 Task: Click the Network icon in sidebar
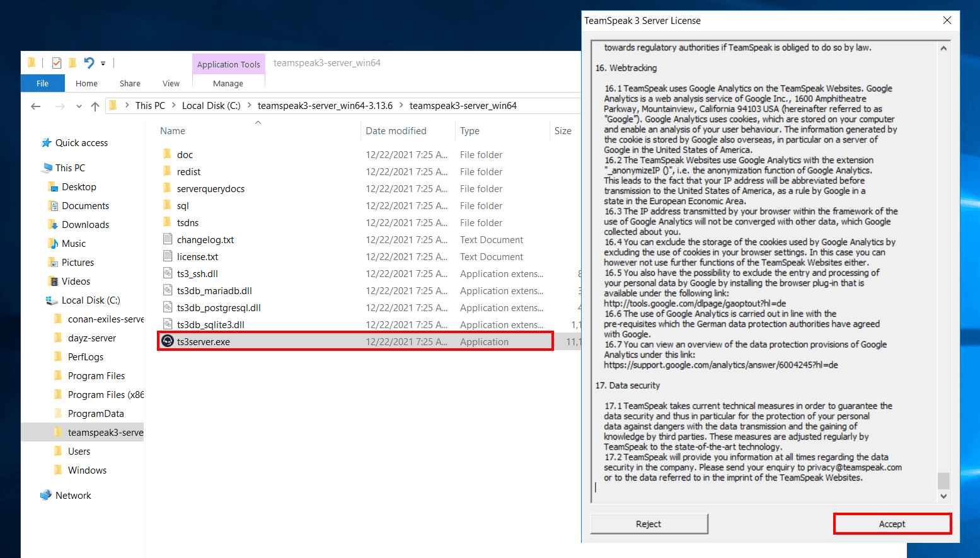pyautogui.click(x=46, y=496)
